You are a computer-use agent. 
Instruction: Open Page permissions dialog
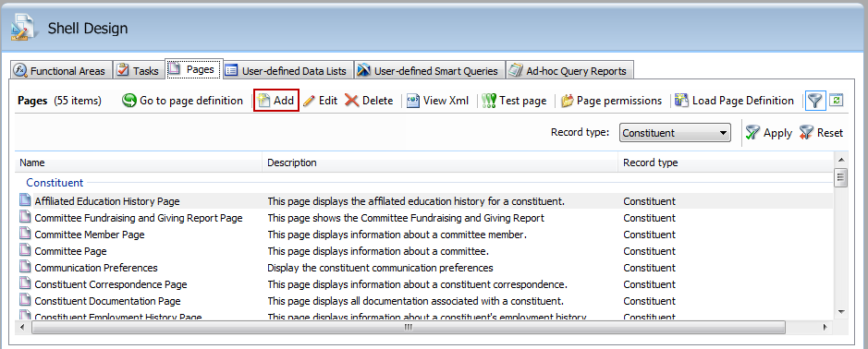point(611,101)
